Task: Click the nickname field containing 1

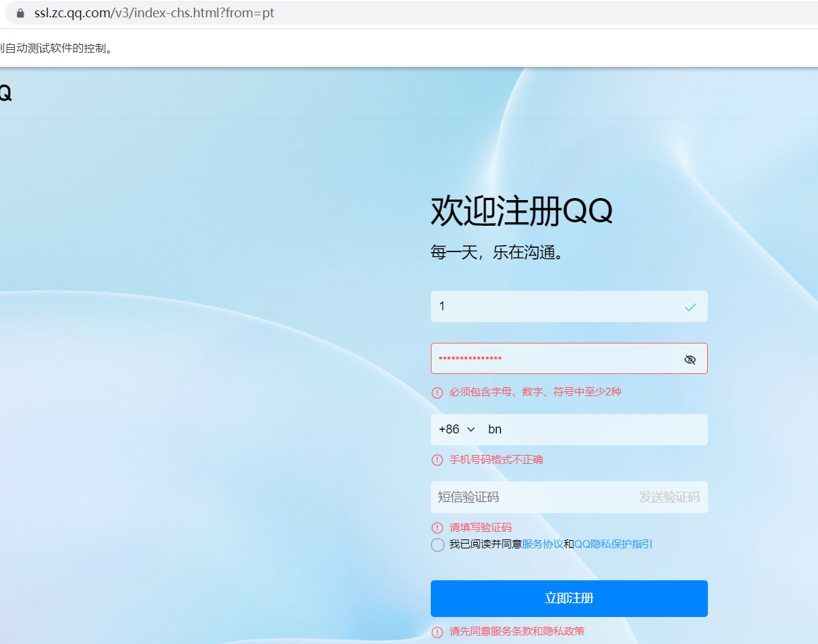Action: pyautogui.click(x=569, y=306)
